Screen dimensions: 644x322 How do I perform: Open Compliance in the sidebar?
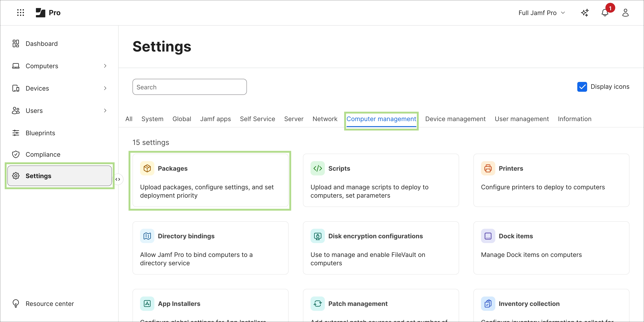point(43,154)
